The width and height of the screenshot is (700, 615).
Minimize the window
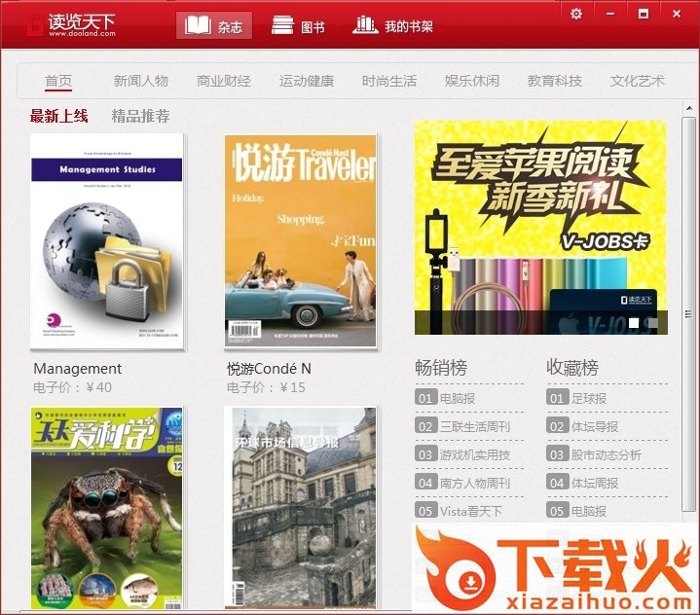click(x=610, y=14)
